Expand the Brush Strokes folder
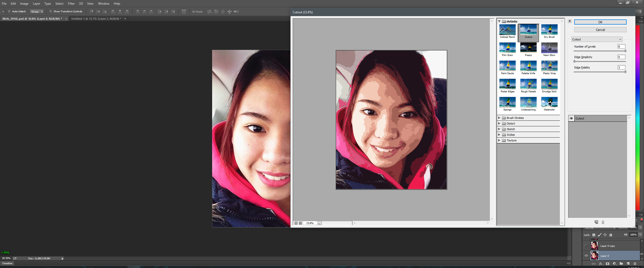The height and width of the screenshot is (268, 644). [x=499, y=118]
